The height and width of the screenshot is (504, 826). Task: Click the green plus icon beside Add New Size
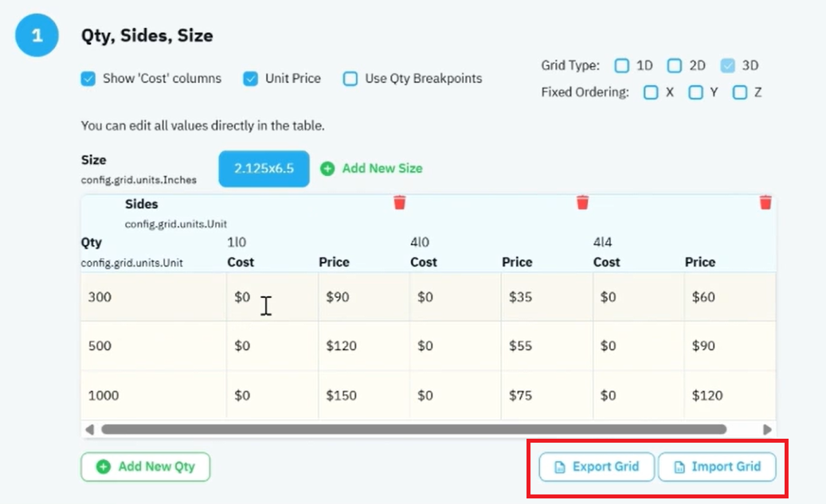pos(327,169)
